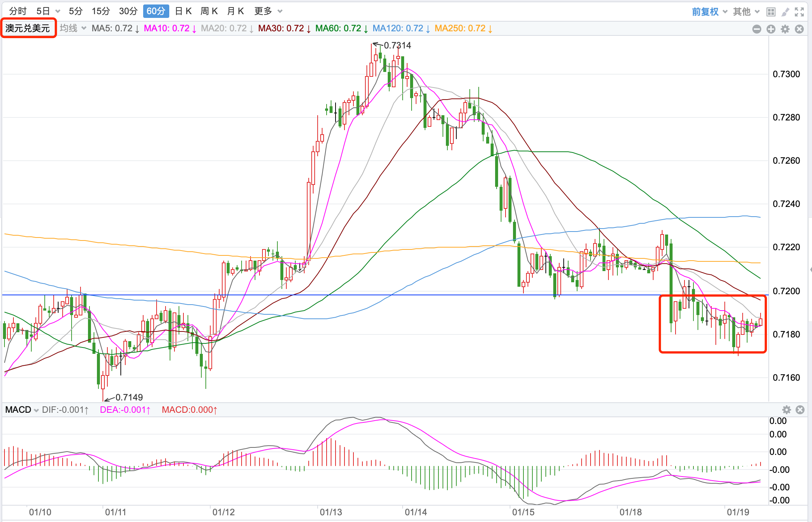The image size is (812, 522).
Task: Zoom out chart with minus circle icon
Action: [756, 29]
